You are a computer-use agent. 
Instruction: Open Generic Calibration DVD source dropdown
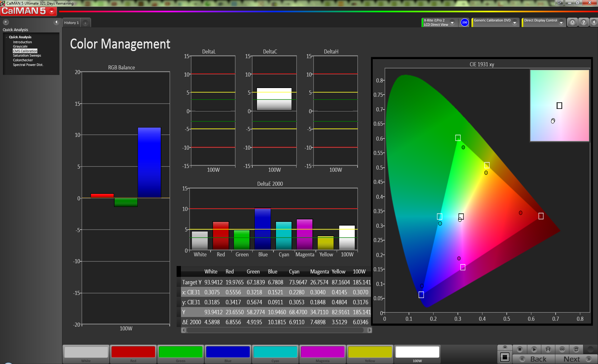pyautogui.click(x=515, y=22)
